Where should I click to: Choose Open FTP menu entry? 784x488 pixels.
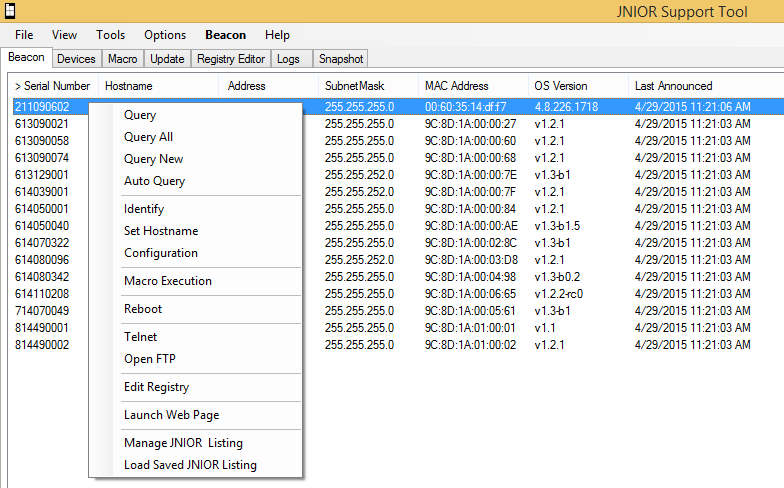(196, 359)
